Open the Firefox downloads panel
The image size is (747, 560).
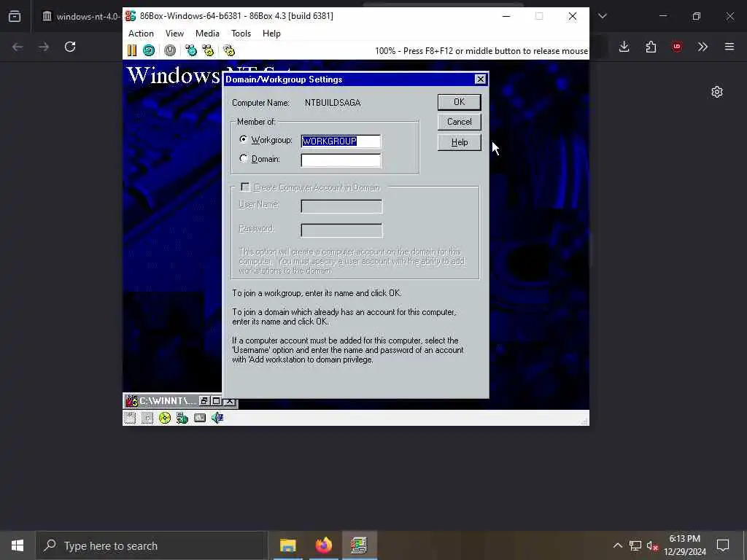624,47
